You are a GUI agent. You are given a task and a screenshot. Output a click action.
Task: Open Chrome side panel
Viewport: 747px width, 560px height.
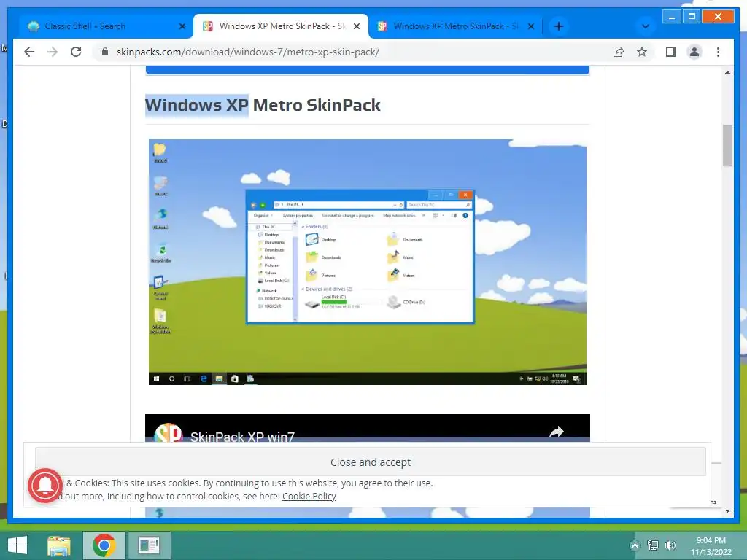(671, 52)
